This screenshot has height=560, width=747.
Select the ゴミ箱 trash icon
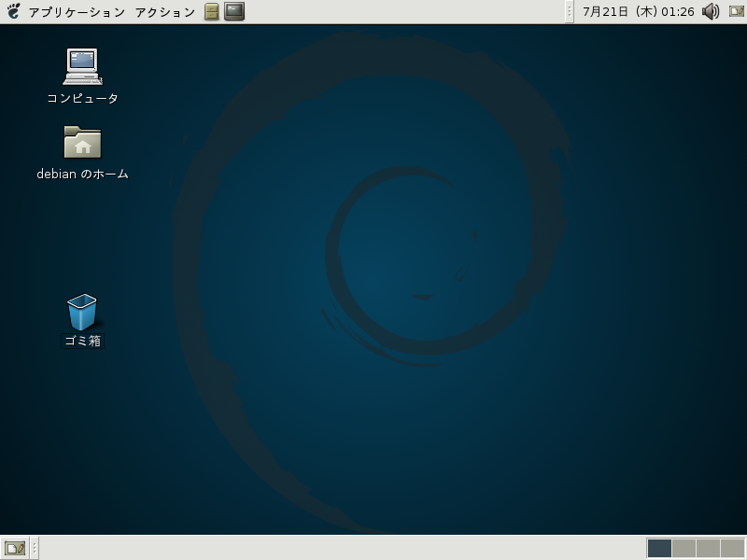(82, 312)
